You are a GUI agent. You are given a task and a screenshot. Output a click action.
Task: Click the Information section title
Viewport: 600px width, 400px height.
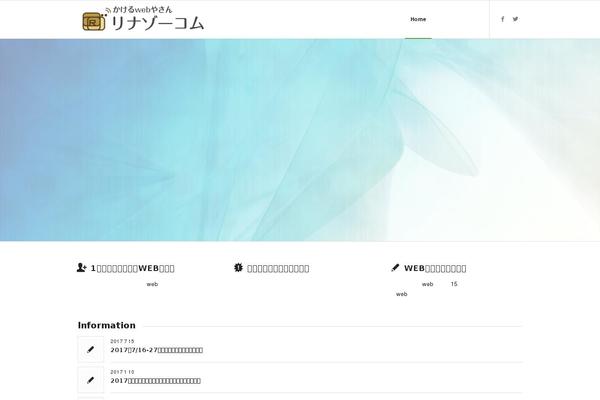[107, 325]
